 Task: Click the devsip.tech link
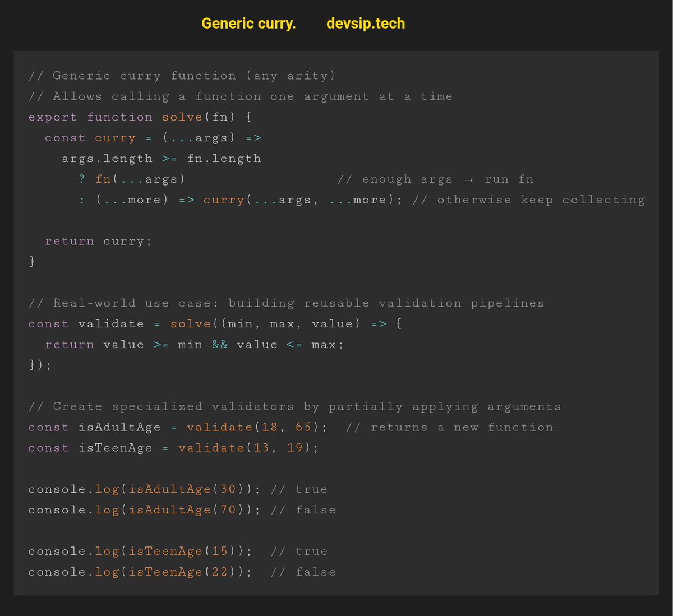click(x=365, y=24)
